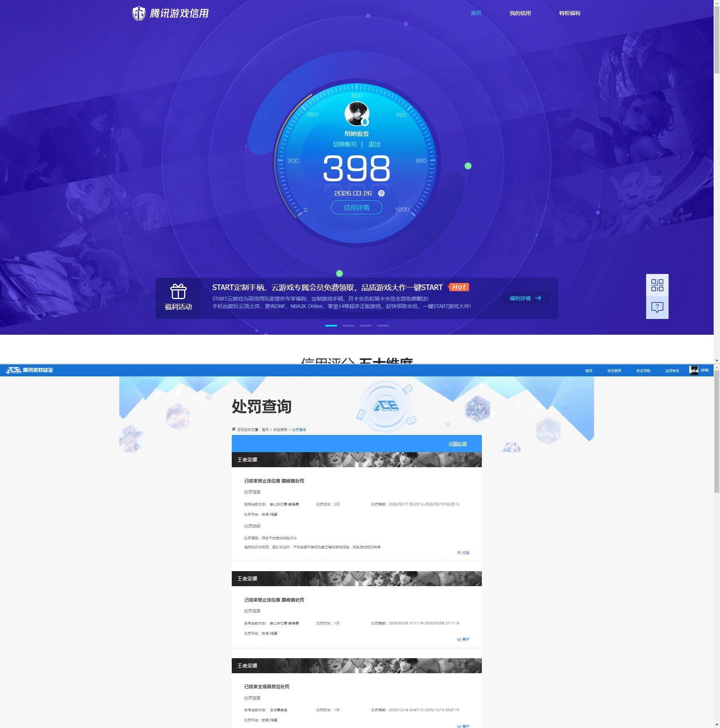Open the score explanation question-mark beside 2026.03.26
This screenshot has height=728, width=720.
tap(382, 194)
